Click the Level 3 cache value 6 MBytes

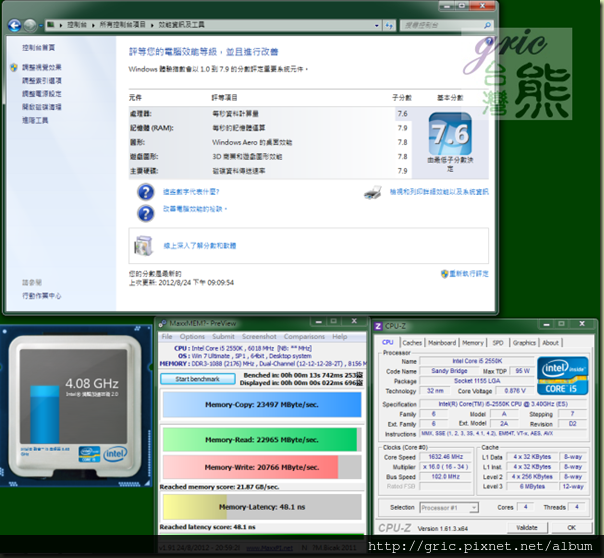tap(532, 486)
